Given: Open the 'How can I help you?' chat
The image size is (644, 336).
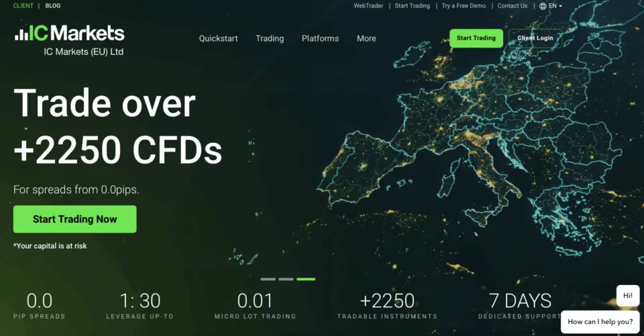Looking at the screenshot, I should coord(600,321).
